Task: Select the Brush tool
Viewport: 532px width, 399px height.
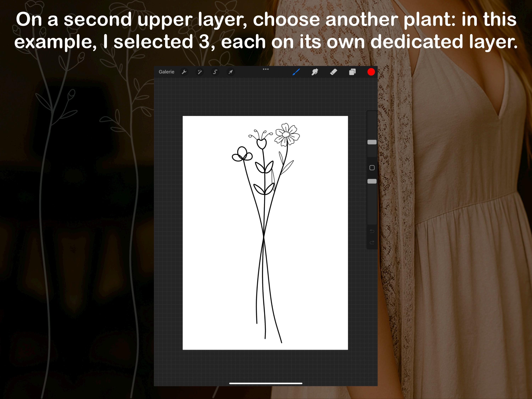Action: pos(296,72)
